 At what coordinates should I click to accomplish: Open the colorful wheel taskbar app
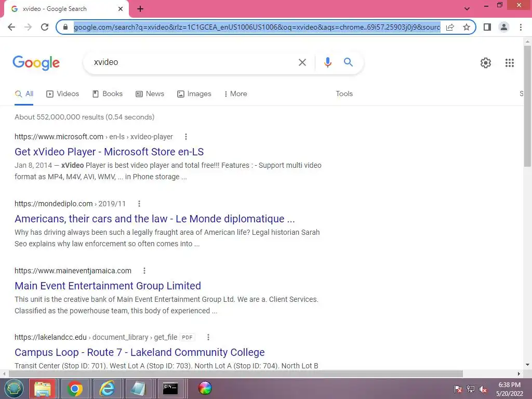[205, 388]
